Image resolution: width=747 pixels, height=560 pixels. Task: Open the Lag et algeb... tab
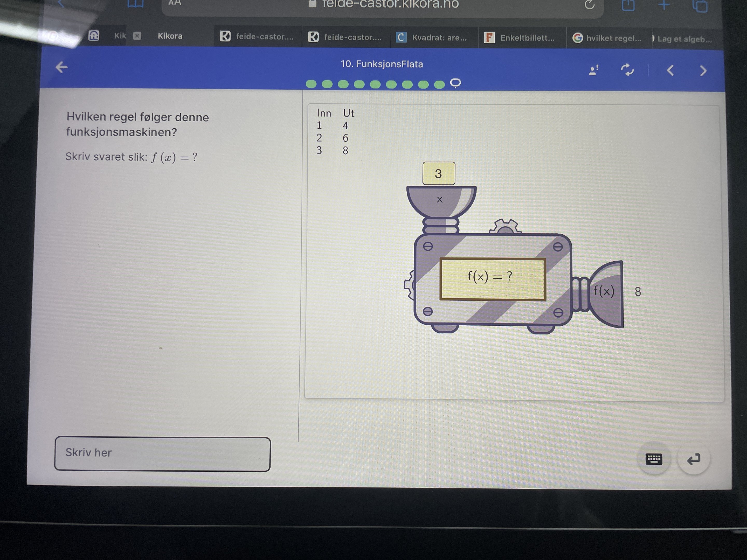pyautogui.click(x=684, y=39)
